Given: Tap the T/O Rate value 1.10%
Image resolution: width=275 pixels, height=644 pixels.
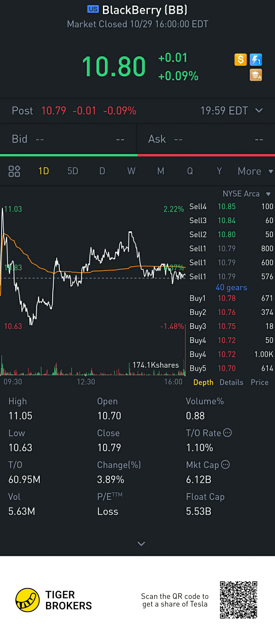Looking at the screenshot, I should pyautogui.click(x=200, y=448).
